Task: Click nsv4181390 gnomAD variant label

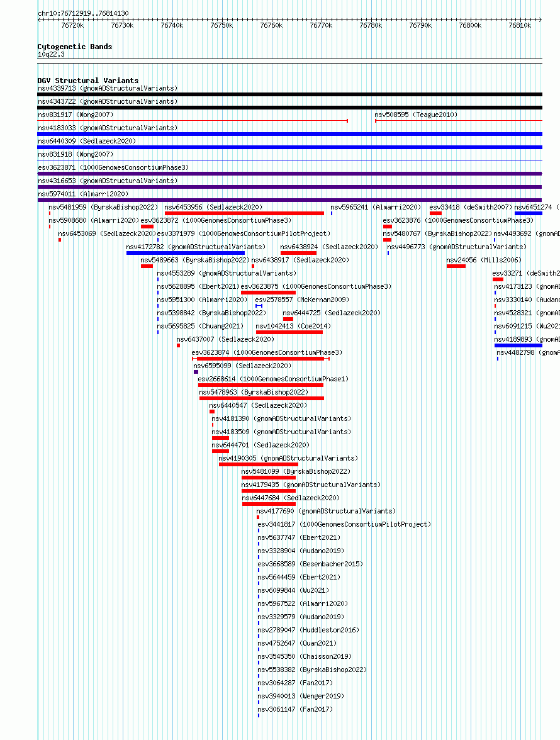Action: (281, 418)
